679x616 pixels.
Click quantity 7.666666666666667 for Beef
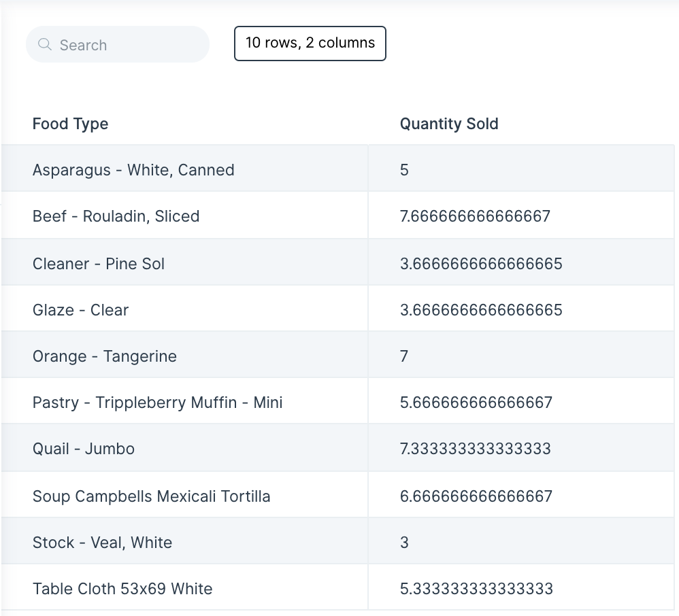(x=475, y=216)
